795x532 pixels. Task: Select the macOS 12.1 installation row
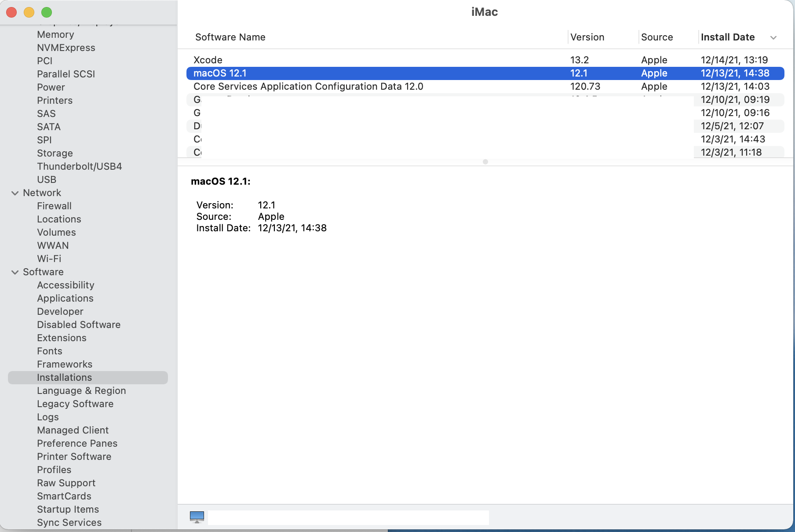pyautogui.click(x=485, y=73)
